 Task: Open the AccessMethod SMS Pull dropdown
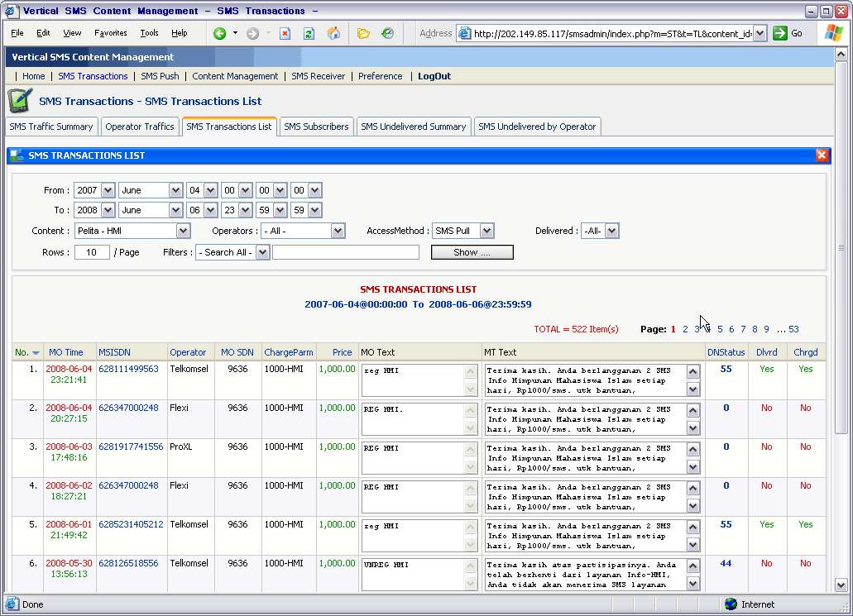(x=486, y=232)
